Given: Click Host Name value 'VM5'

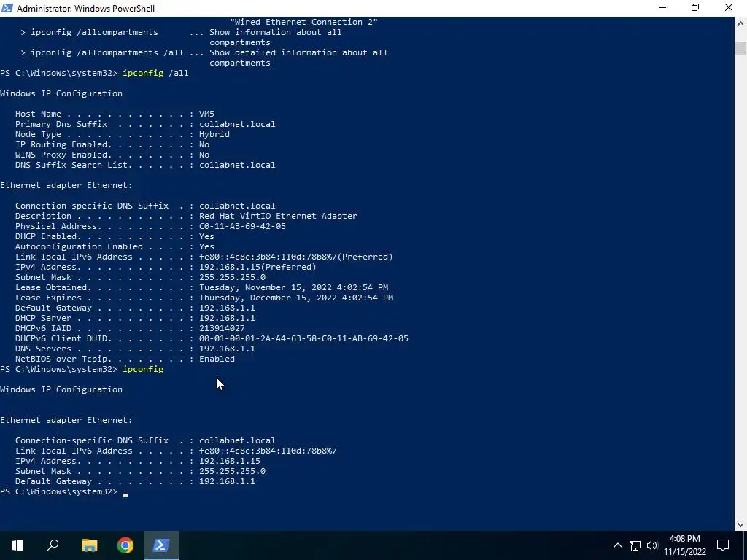Looking at the screenshot, I should (206, 114).
